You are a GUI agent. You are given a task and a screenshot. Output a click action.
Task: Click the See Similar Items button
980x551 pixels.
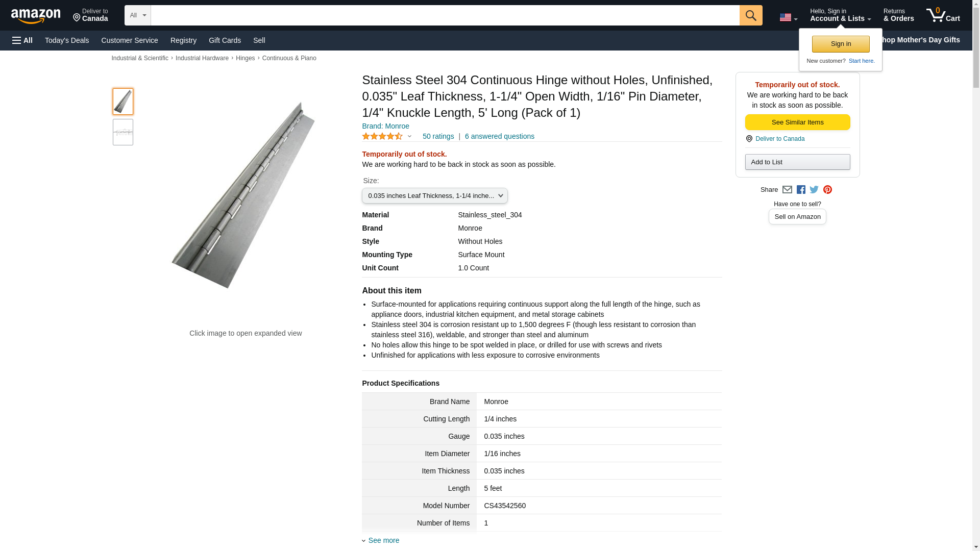pyautogui.click(x=797, y=122)
